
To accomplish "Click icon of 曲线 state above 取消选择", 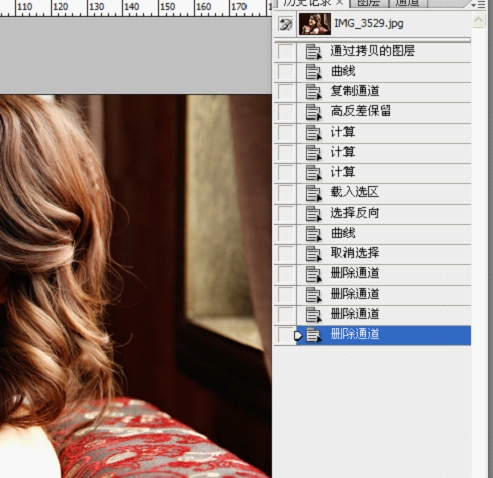I will 313,234.
